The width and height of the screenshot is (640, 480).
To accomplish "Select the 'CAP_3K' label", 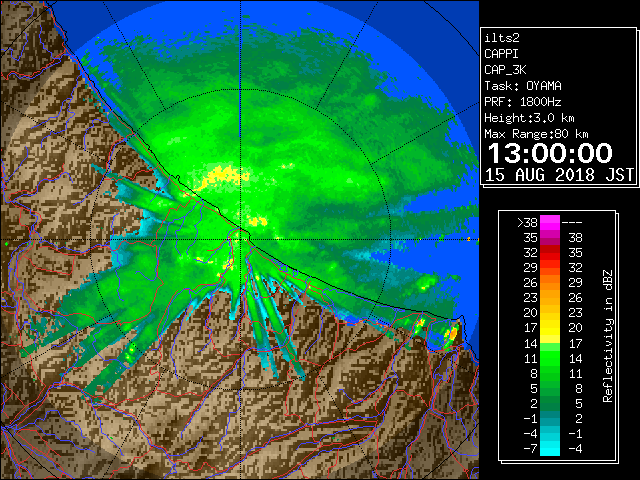I will tap(505, 70).
